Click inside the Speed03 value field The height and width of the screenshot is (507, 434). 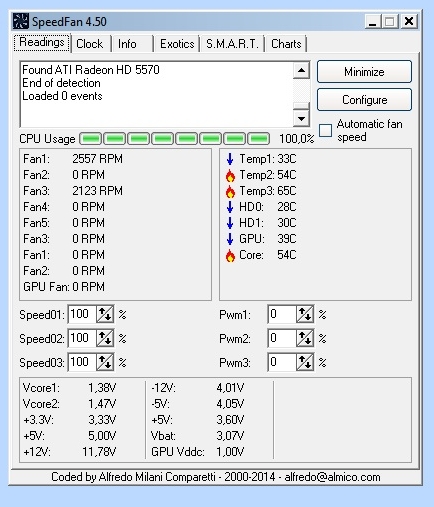[x=82, y=362]
